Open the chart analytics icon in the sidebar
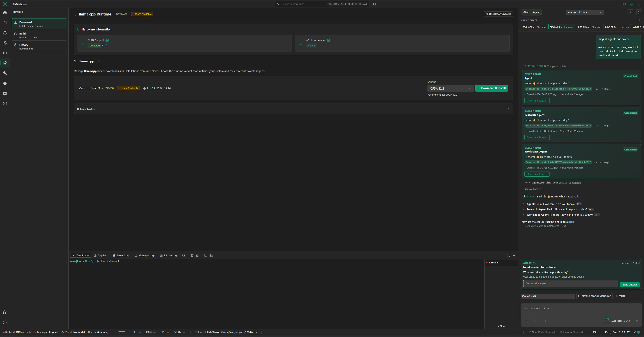 [x=5, y=93]
